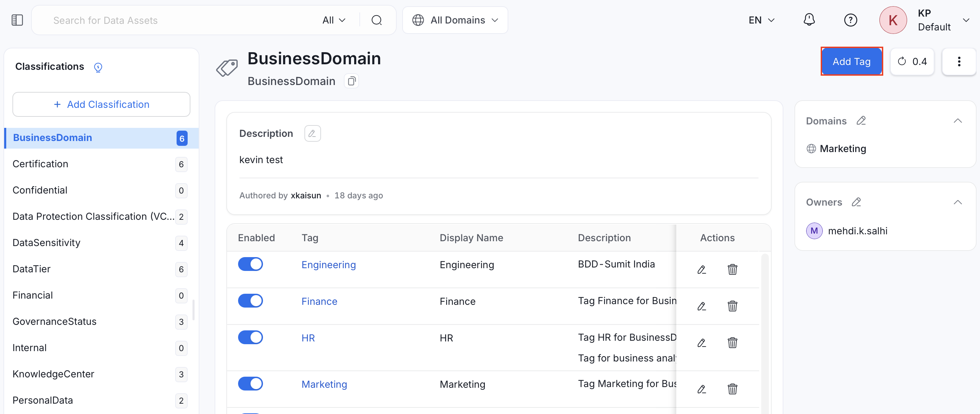Click the Display Name column header
980x414 pixels.
471,238
